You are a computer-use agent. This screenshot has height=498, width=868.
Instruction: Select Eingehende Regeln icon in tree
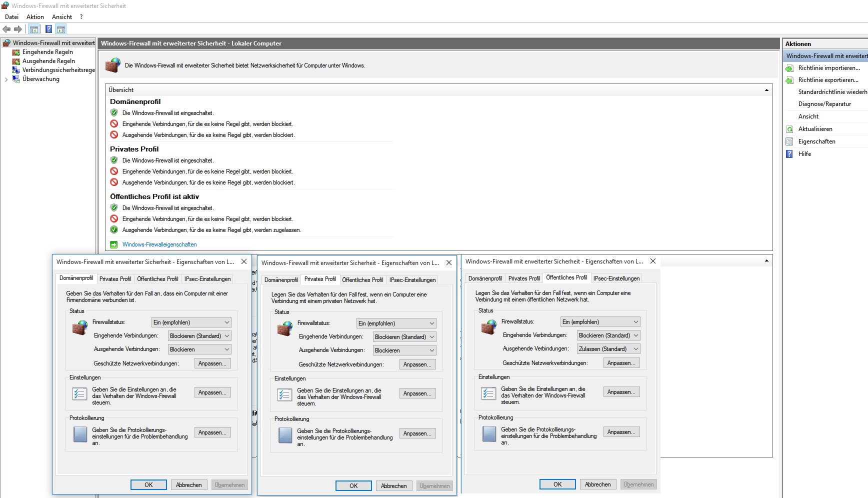click(x=16, y=52)
